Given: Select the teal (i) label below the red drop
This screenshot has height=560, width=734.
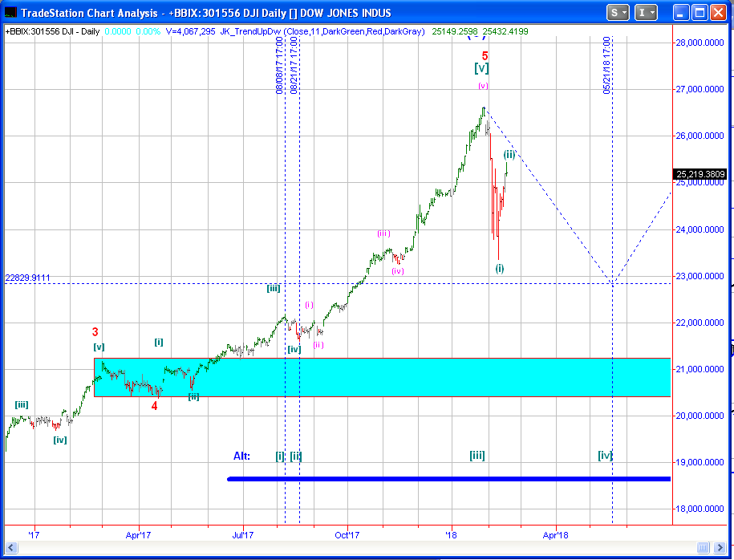Looking at the screenshot, I should (x=500, y=268).
